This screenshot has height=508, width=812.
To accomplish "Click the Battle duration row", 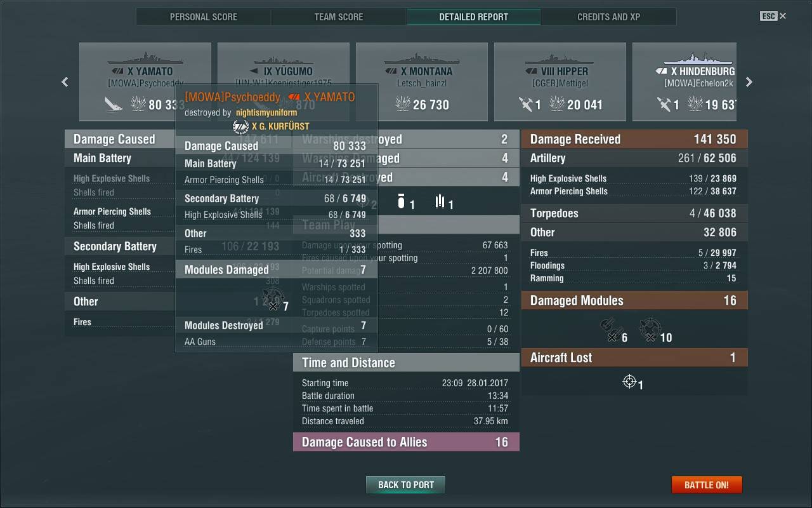I will [406, 396].
